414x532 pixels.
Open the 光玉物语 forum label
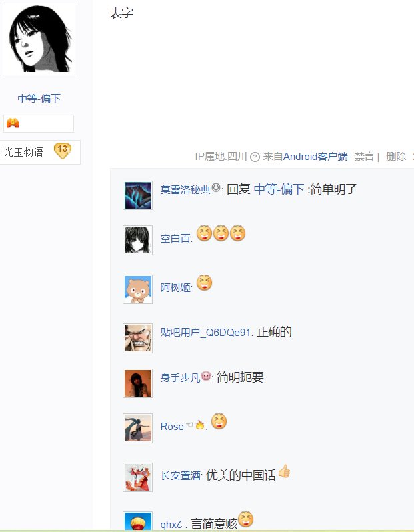click(x=23, y=151)
